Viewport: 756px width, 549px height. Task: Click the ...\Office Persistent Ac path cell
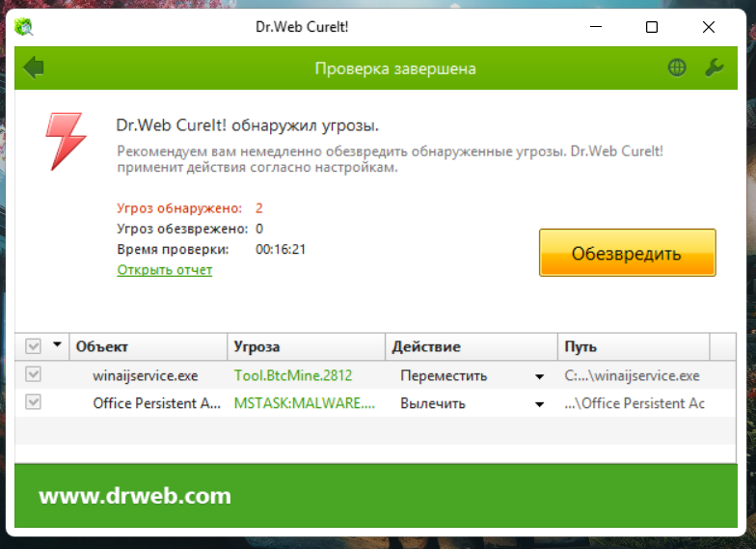634,403
